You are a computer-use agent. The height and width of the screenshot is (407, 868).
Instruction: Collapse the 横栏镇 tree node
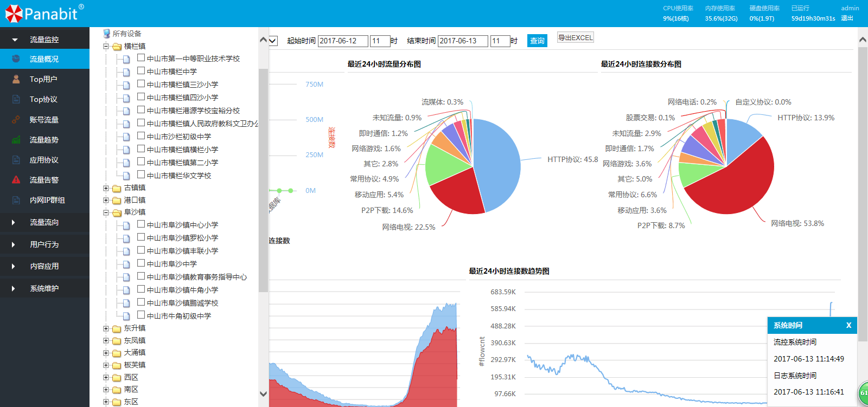(x=106, y=46)
